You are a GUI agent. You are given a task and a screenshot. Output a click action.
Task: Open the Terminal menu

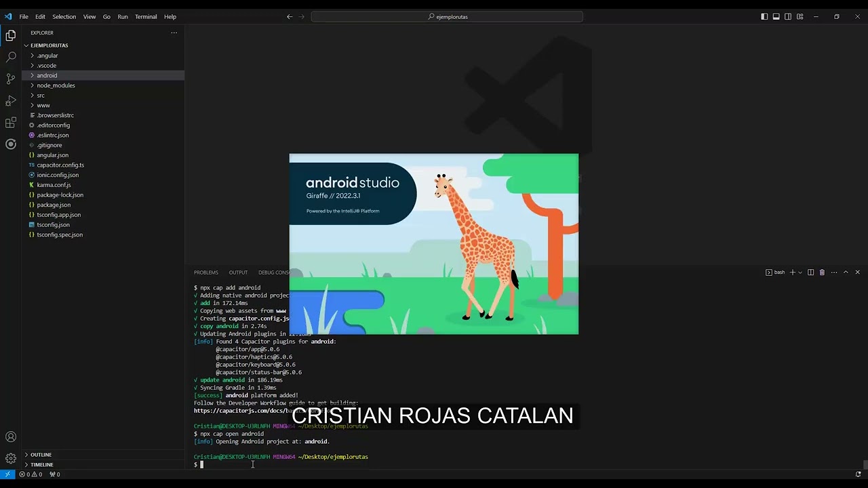tap(146, 16)
